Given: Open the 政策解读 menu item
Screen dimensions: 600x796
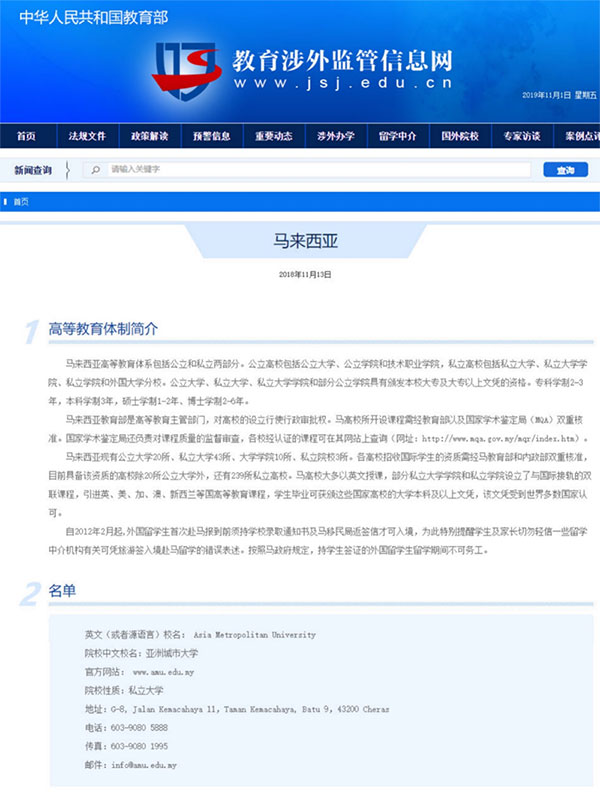Looking at the screenshot, I should (x=150, y=136).
